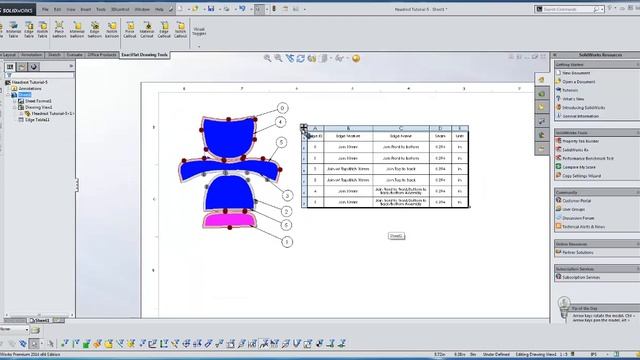The width and height of the screenshot is (640, 360).
Task: Activate the Notch Callout tool
Action: [x=180, y=30]
